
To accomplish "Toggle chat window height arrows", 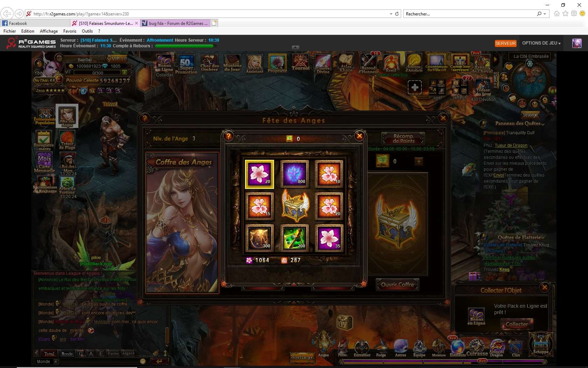I will tap(165, 353).
